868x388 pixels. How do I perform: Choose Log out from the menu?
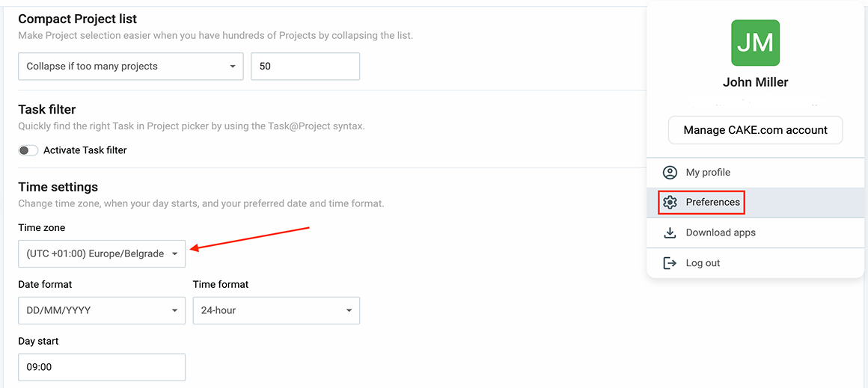point(703,263)
